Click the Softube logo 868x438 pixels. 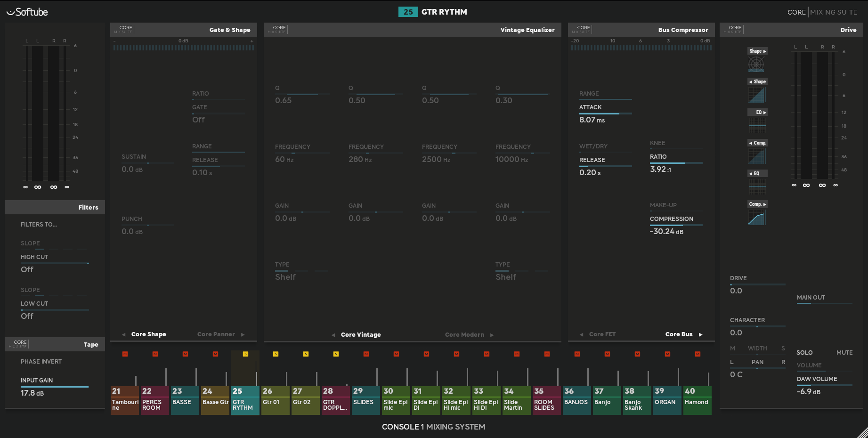(x=27, y=12)
